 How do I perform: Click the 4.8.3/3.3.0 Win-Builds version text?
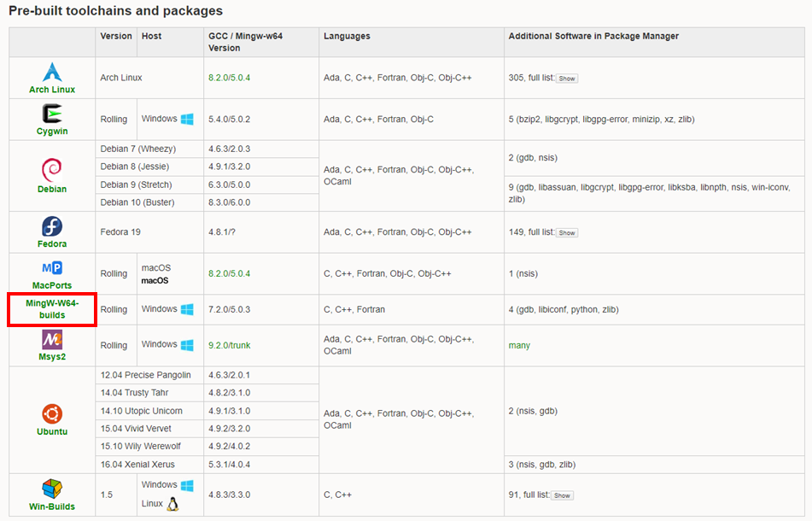(230, 495)
